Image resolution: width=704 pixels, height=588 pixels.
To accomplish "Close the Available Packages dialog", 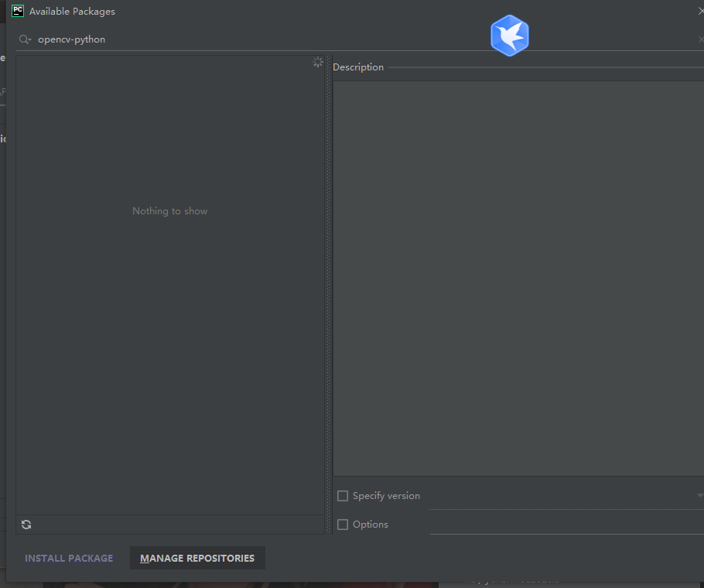I will point(701,12).
